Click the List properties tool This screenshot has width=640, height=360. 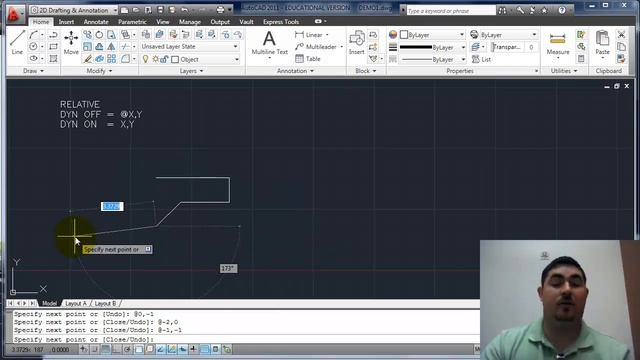481,59
